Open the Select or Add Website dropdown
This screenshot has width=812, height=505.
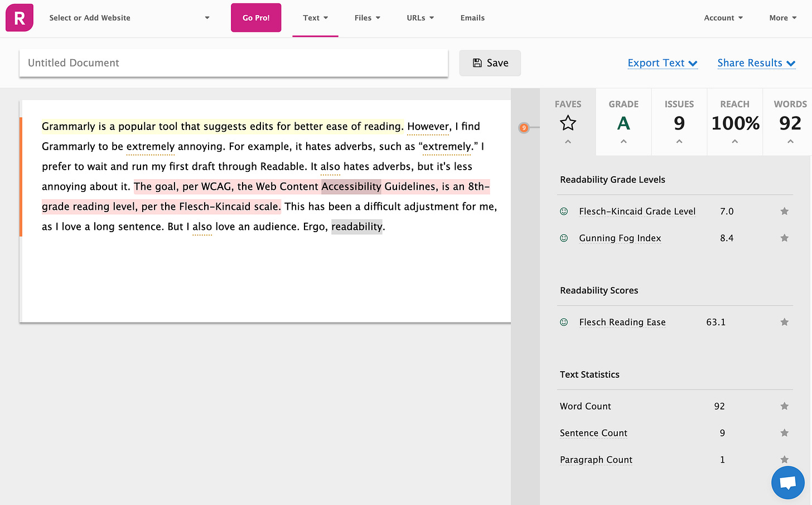click(x=129, y=18)
